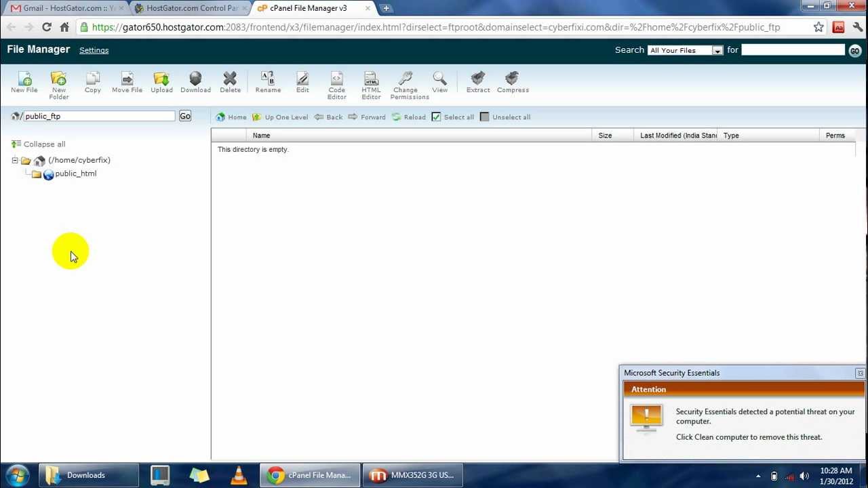The image size is (868, 488).
Task: Open MMX352G 3G USB taskbar item
Action: pos(412,475)
